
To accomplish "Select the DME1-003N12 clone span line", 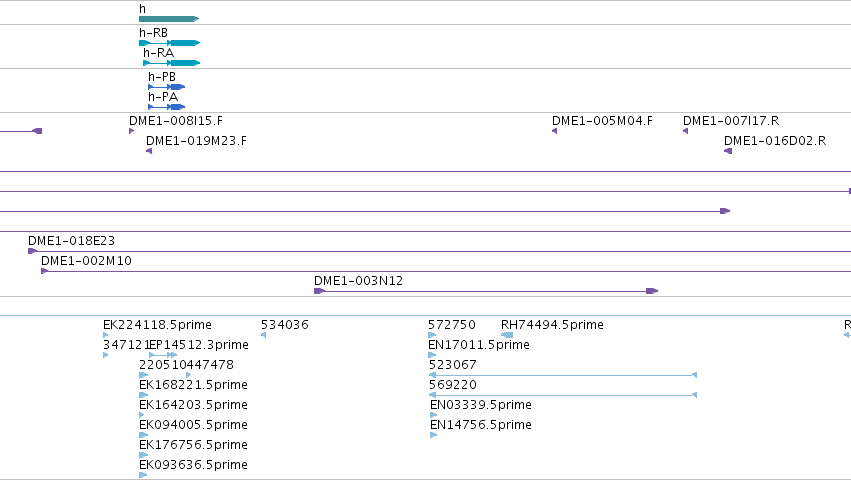I will click(486, 291).
